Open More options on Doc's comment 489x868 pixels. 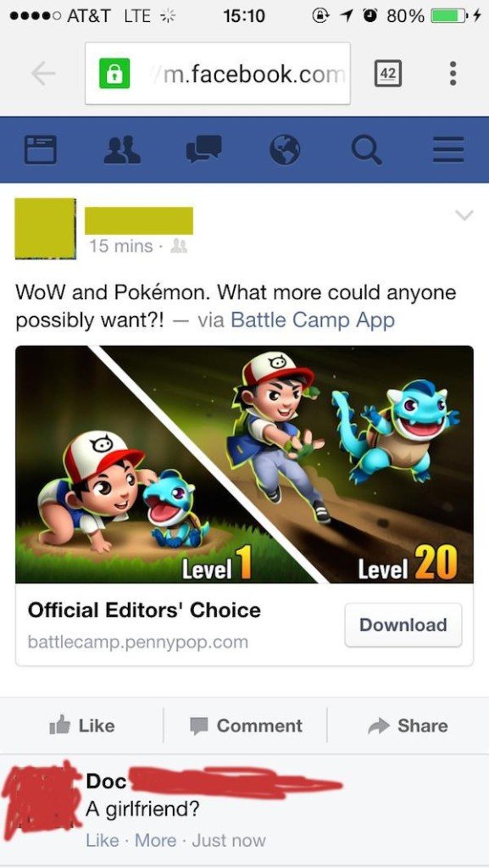[x=155, y=840]
